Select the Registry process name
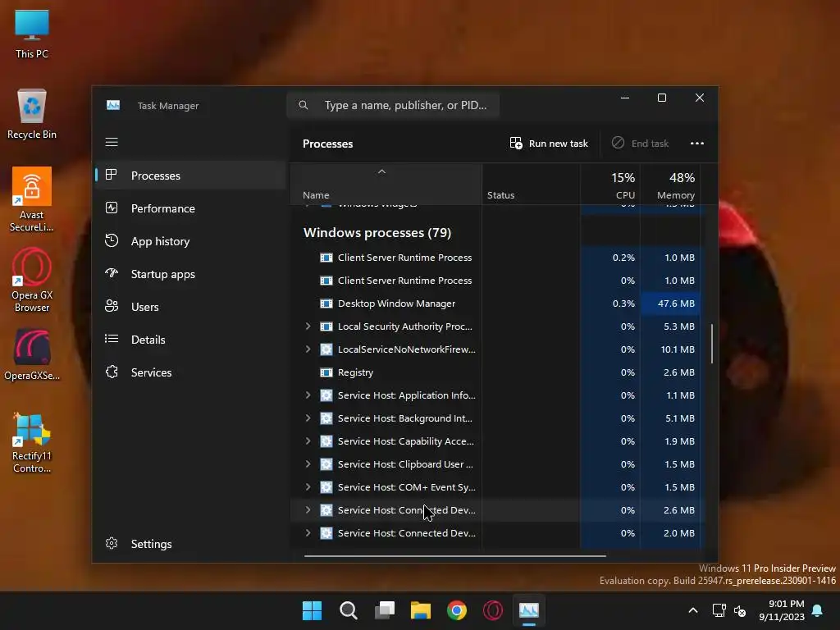 pyautogui.click(x=355, y=372)
